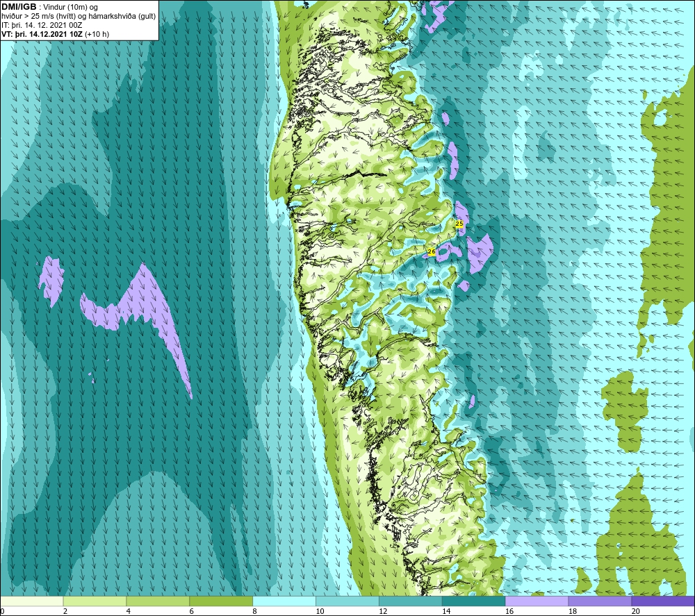The image size is (695, 616).
Task: Click the legend scale value "18"
Action: [x=572, y=611]
